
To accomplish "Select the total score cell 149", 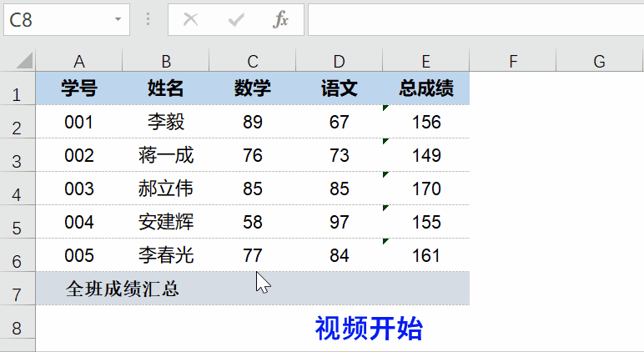I will pyautogui.click(x=426, y=155).
